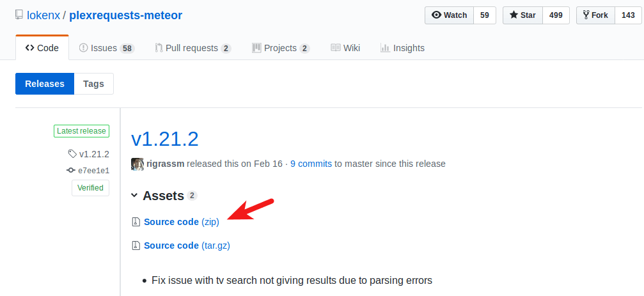644x296 pixels.
Task: View the Insights tab
Action: [x=402, y=48]
